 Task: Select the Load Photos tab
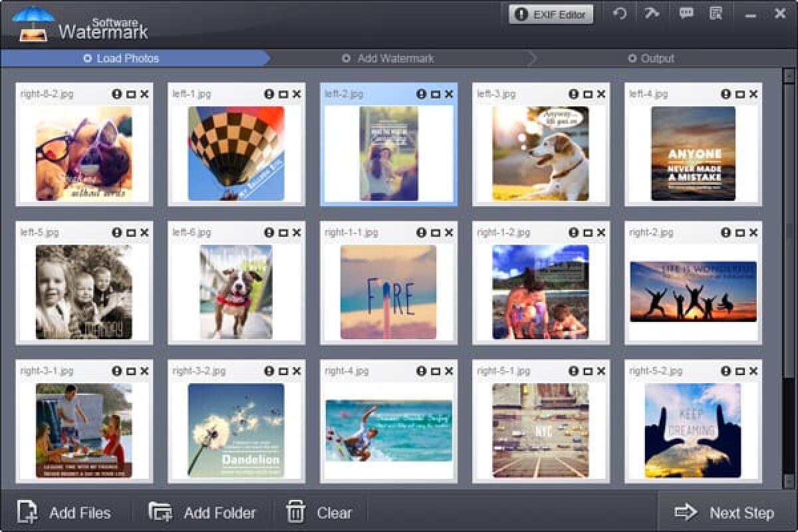coord(122,59)
